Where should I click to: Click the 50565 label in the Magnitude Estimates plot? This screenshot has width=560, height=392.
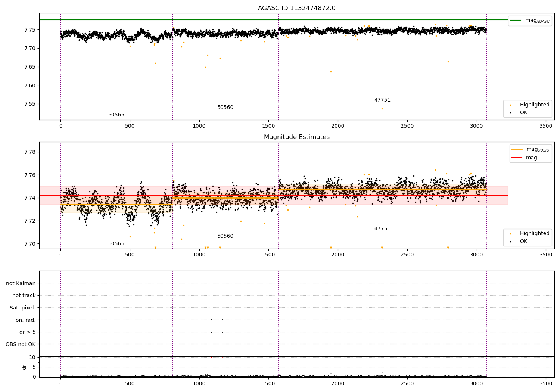[x=116, y=244]
